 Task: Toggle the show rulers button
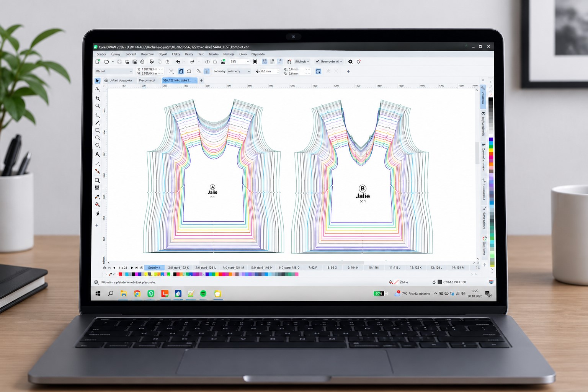(265, 62)
